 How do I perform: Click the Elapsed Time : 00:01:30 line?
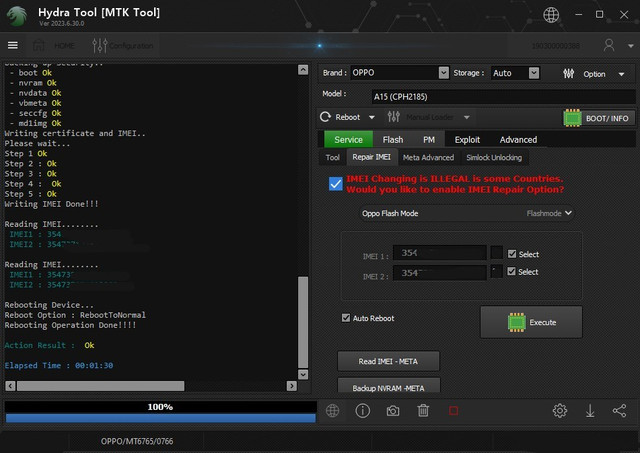(59, 365)
